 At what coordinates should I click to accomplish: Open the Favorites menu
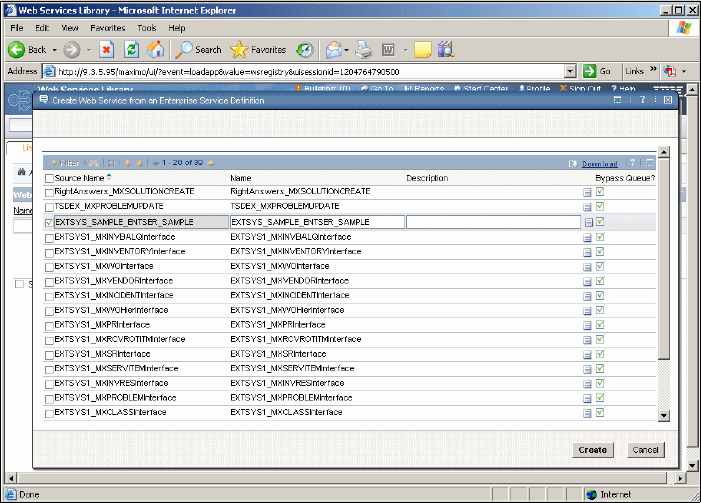106,28
